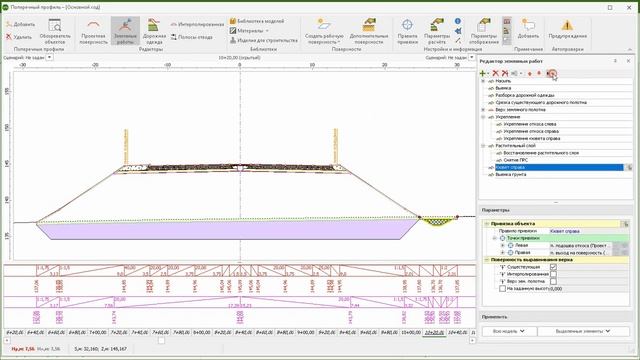Collapse Поверхность выравнивания верха section

487,260
